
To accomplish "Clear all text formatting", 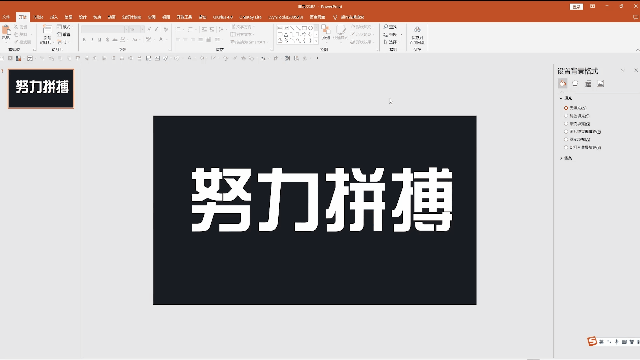I will (x=165, y=29).
